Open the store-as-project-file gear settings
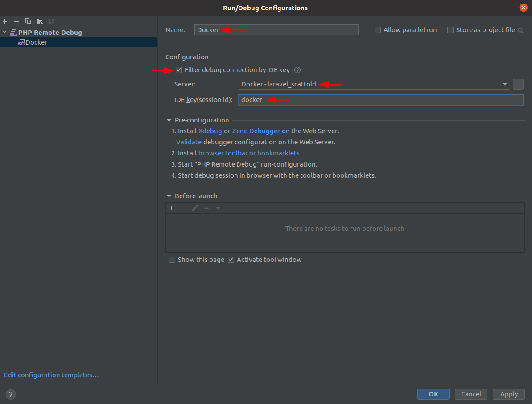The height and width of the screenshot is (404, 532). (x=520, y=30)
